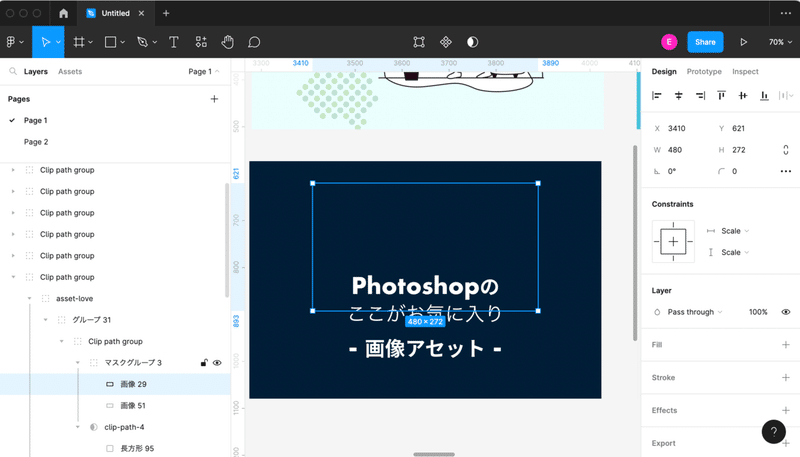Click the layers search icon
800x457 pixels.
pos(13,71)
